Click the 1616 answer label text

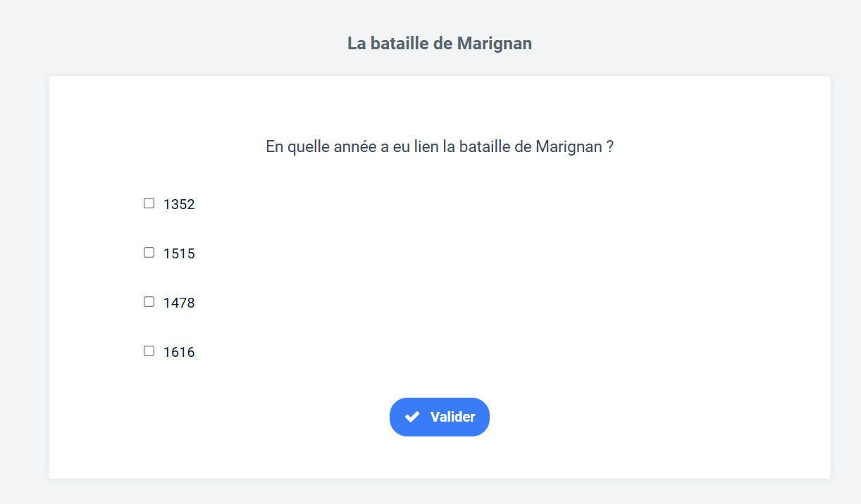click(x=179, y=352)
